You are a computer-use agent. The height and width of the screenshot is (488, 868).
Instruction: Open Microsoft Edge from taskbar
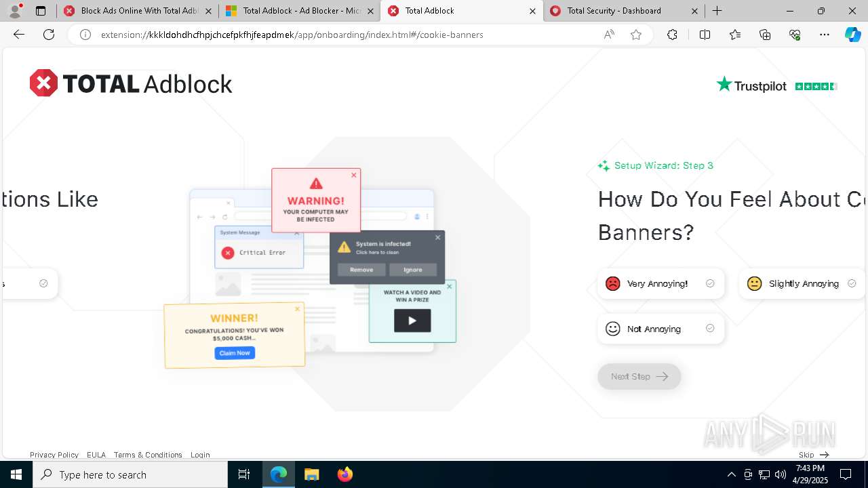click(279, 474)
